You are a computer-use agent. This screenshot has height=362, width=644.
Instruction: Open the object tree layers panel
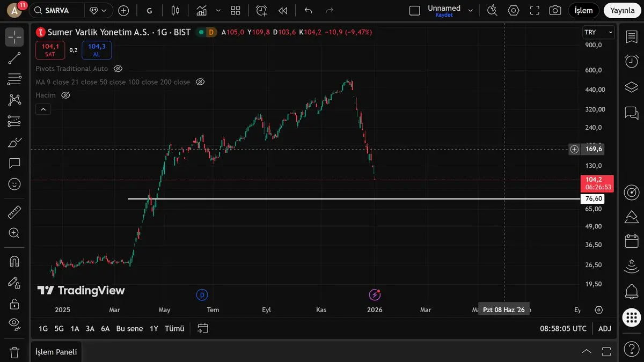point(632,87)
